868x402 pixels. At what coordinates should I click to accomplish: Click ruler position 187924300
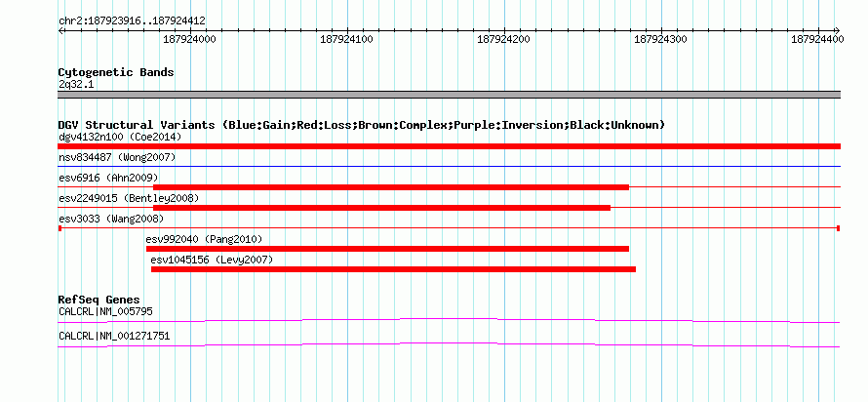(661, 39)
